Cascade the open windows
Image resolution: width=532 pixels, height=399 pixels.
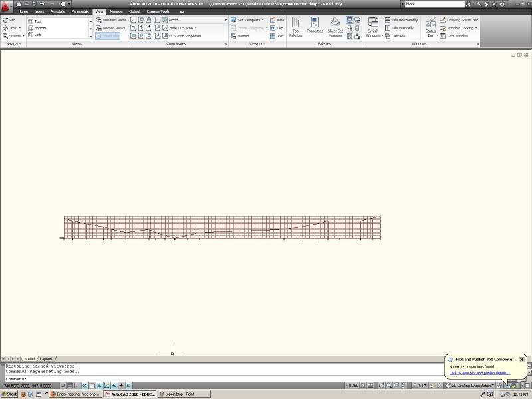395,36
